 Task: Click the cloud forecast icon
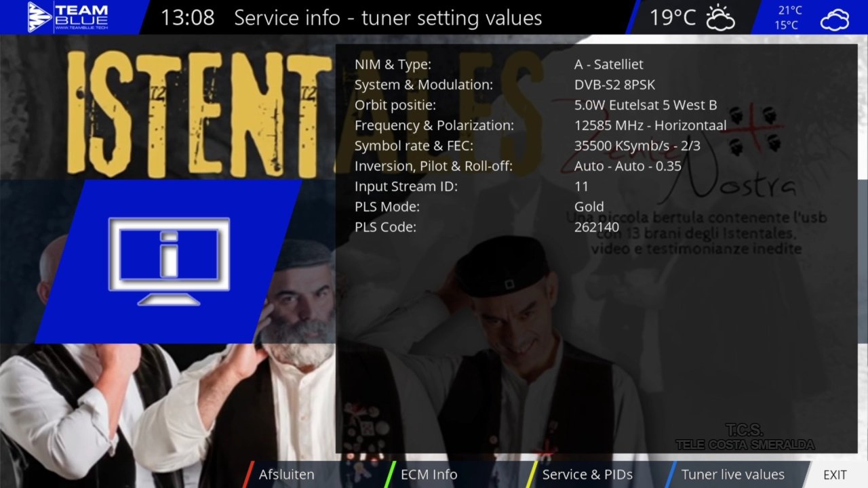pos(834,20)
